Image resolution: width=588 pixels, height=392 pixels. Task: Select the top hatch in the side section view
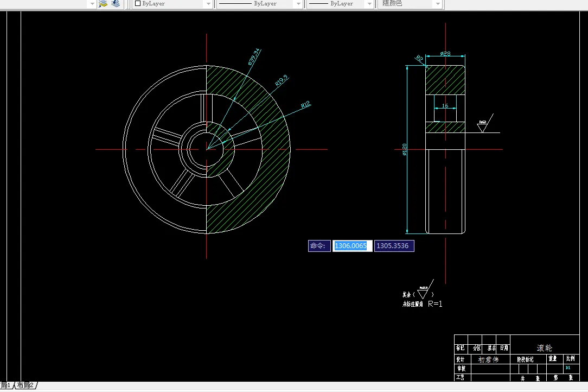point(445,80)
